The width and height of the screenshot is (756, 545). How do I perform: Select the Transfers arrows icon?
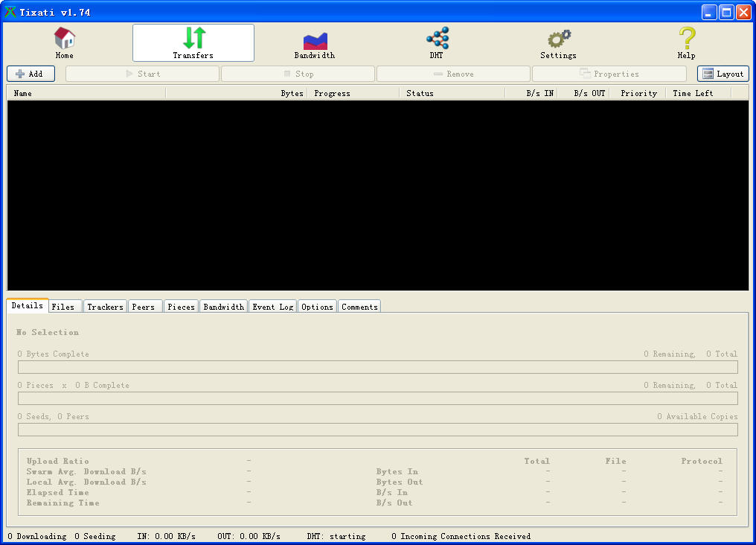193,38
